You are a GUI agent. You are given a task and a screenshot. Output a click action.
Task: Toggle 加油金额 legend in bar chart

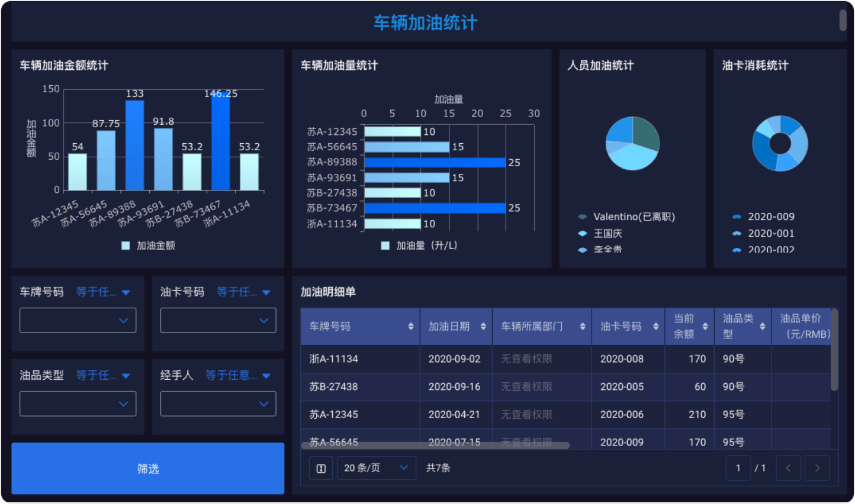149,245
